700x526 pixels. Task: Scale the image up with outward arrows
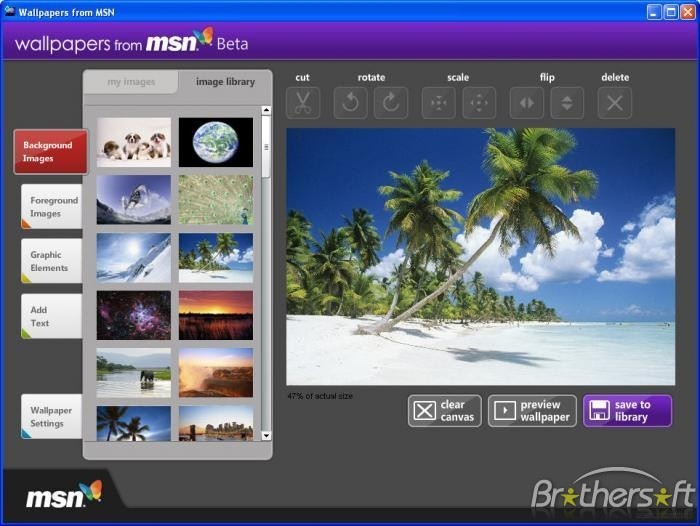tap(479, 103)
